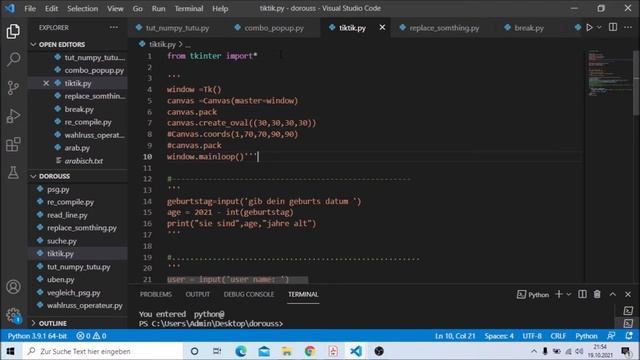Click tiktik.py breadcrumb
Image resolution: width=640 pixels, height=360 pixels.
[x=162, y=44]
